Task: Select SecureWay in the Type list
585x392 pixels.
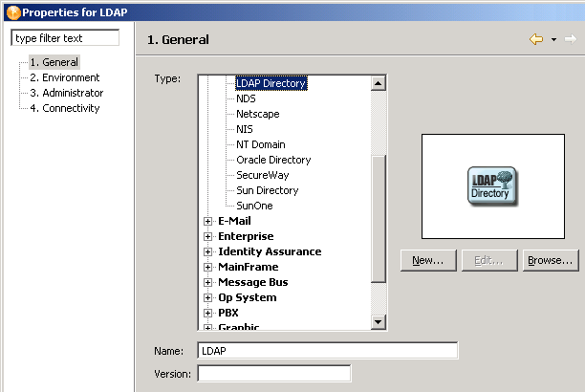Action: pos(263,175)
